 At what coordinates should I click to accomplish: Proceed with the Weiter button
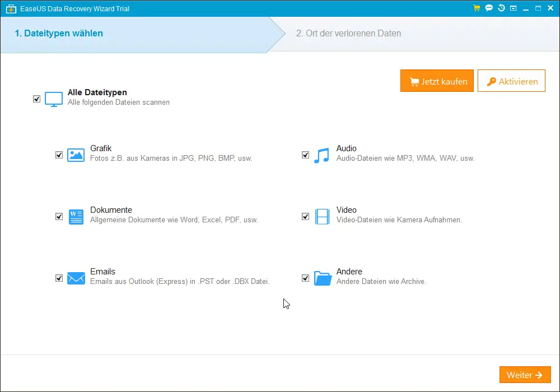click(525, 375)
